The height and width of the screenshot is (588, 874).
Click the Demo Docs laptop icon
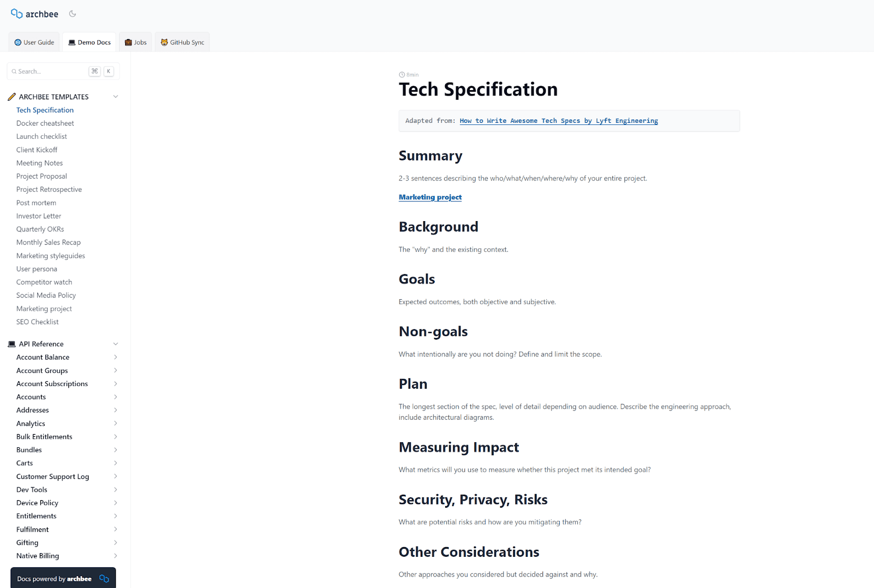(72, 43)
